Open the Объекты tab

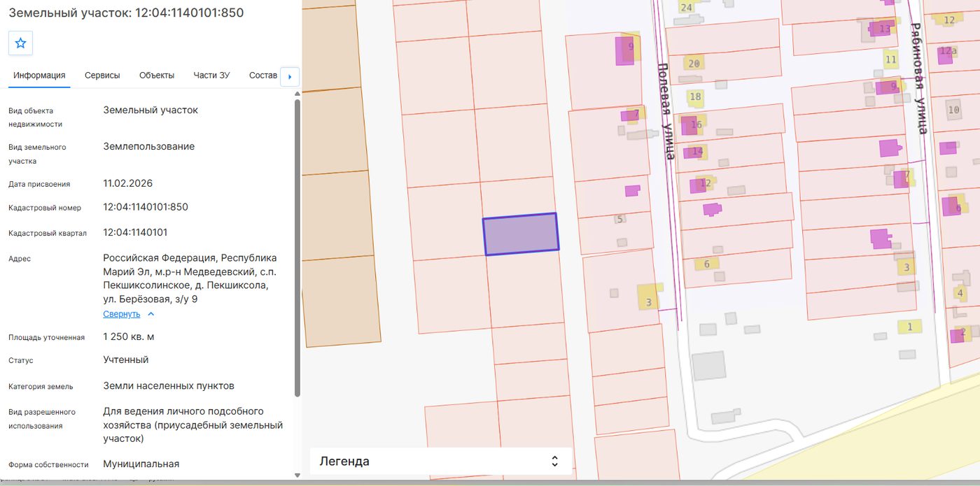157,76
